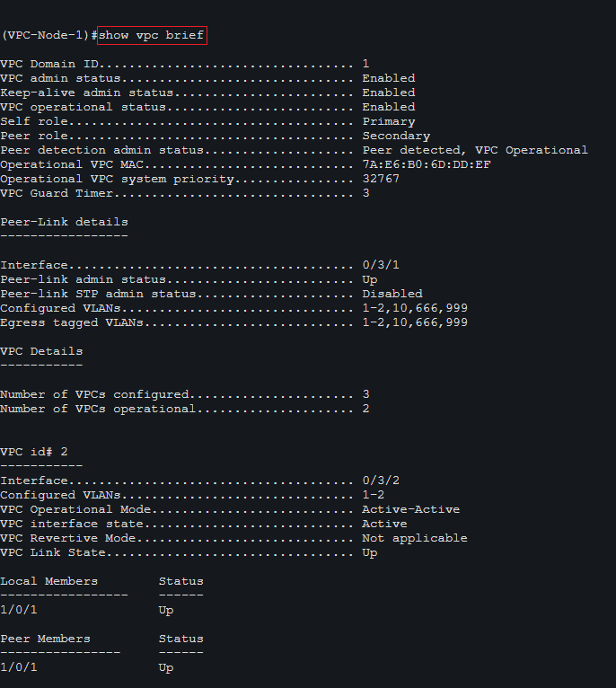Click the VPC system priority value 32767
Viewport: 616px width, 688px height.
coord(381,179)
